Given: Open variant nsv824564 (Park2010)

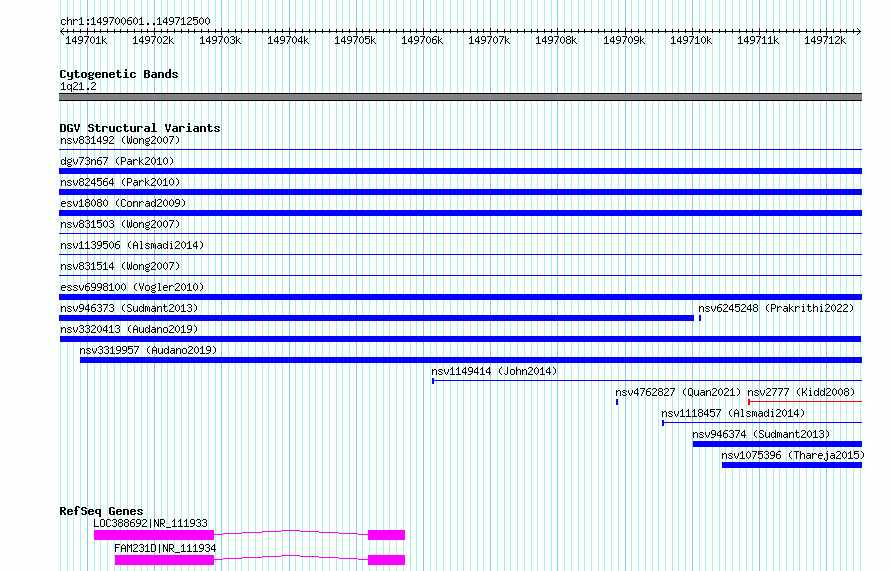Looking at the screenshot, I should [x=120, y=182].
